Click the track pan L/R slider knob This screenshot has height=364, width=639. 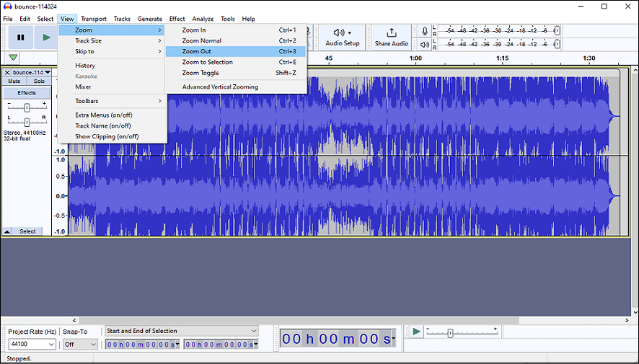click(27, 122)
